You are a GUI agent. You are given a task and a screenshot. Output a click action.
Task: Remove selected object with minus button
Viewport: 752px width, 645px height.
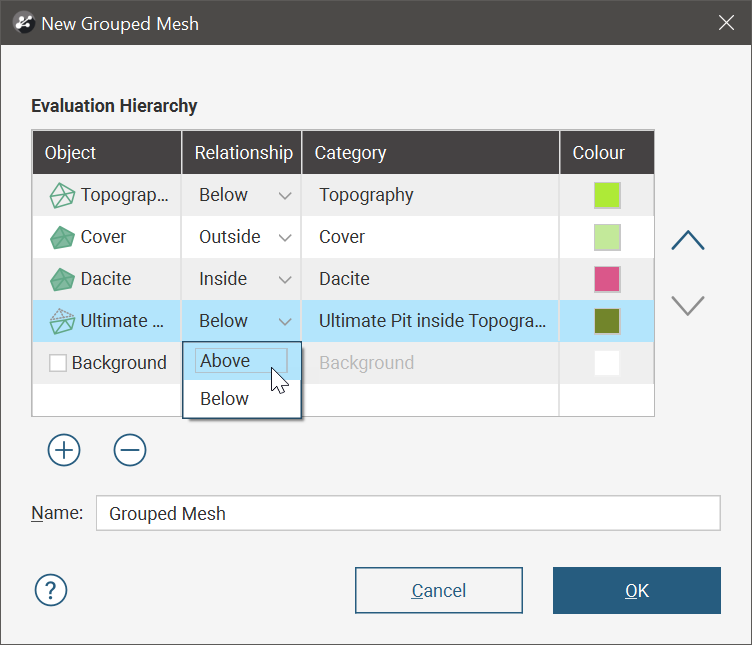pos(130,450)
